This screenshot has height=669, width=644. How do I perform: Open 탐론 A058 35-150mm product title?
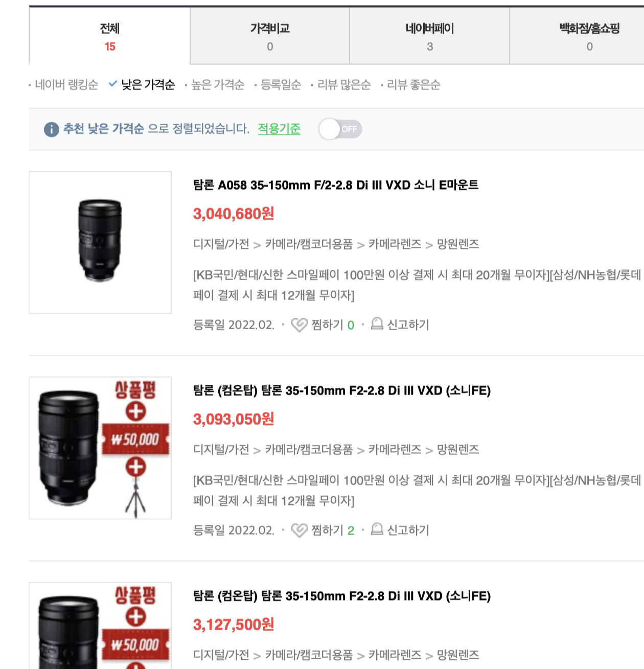(336, 185)
